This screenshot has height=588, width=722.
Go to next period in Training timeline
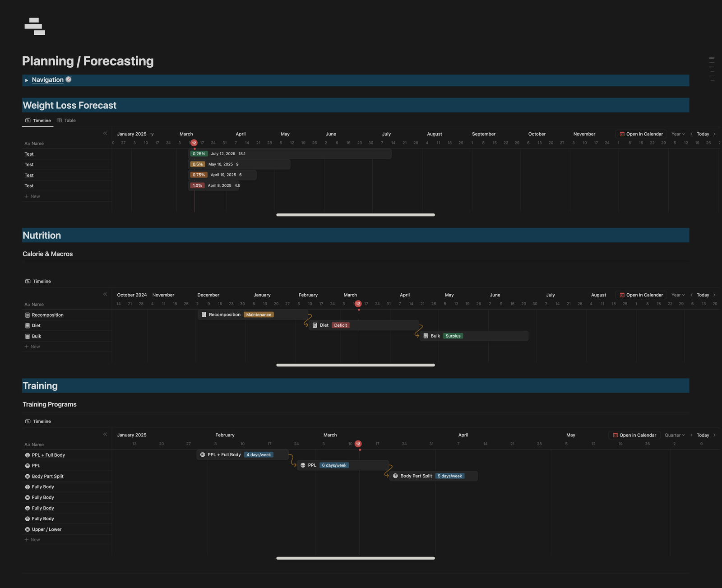[x=714, y=435]
